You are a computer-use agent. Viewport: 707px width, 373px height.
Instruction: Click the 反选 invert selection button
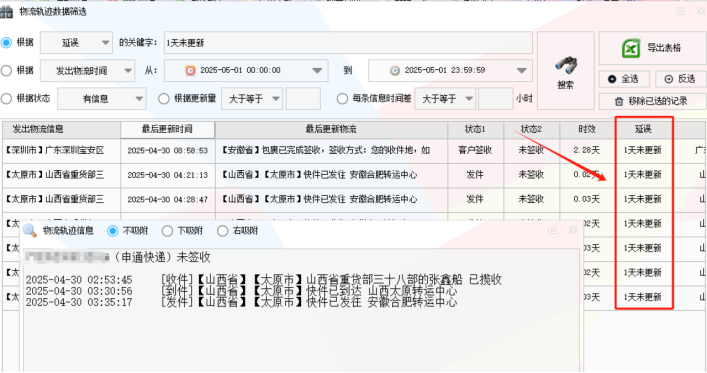click(x=680, y=79)
